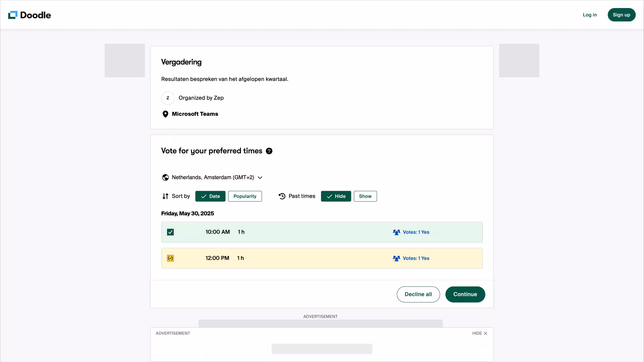Sort options by Popularity
644x362 pixels.
click(245, 196)
